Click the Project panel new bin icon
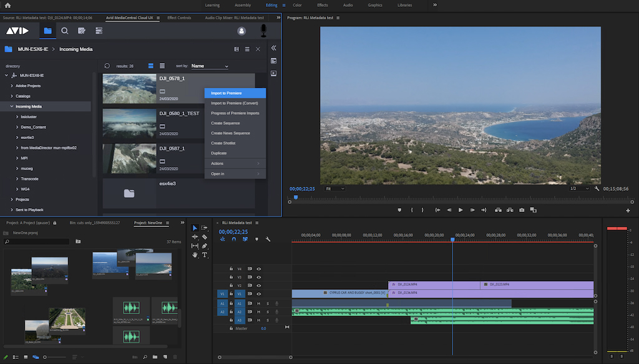The image size is (639, 364). (155, 357)
